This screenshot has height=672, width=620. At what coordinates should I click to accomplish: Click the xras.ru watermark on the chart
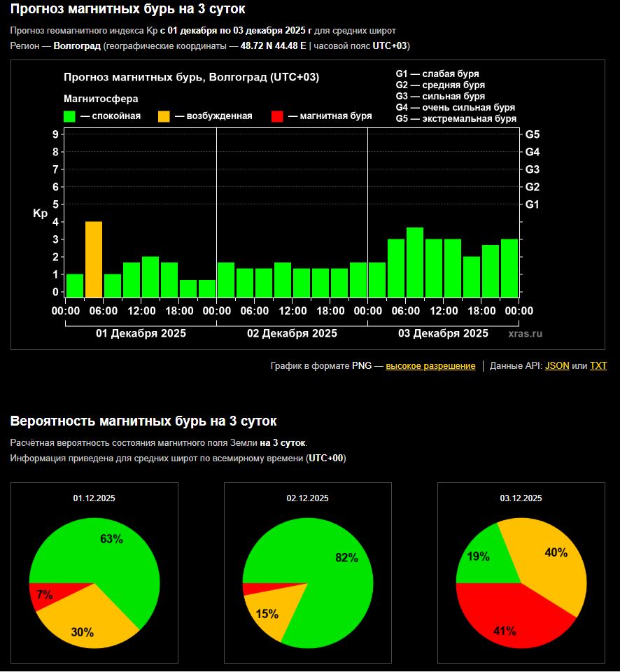(525, 334)
